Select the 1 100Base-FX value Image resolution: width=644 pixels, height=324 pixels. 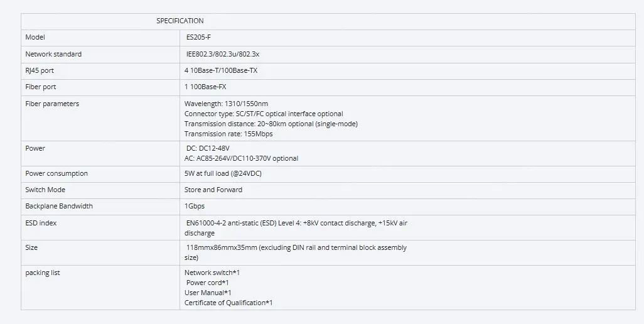(x=210, y=87)
